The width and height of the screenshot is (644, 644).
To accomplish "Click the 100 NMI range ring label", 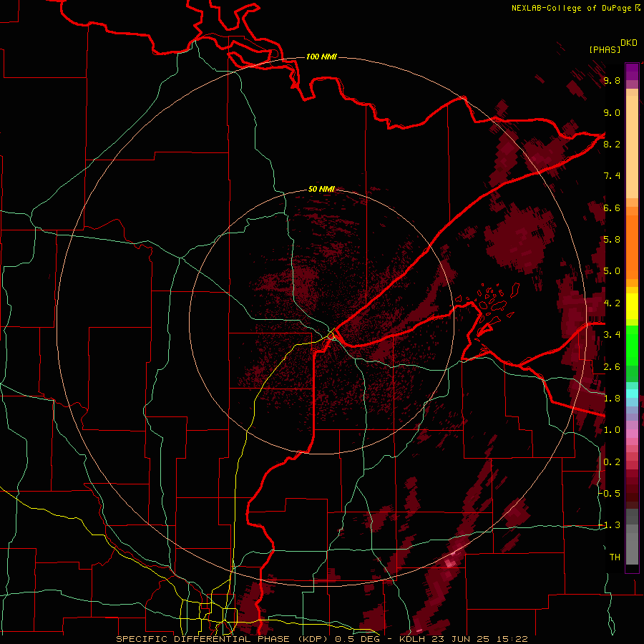I will 321,57.
